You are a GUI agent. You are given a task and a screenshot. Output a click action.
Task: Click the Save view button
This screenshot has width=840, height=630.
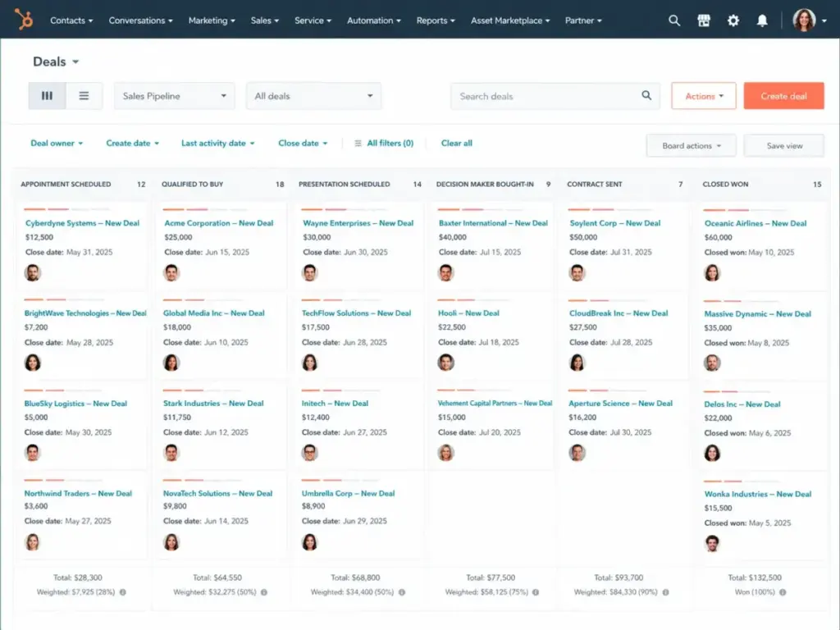pyautogui.click(x=783, y=146)
